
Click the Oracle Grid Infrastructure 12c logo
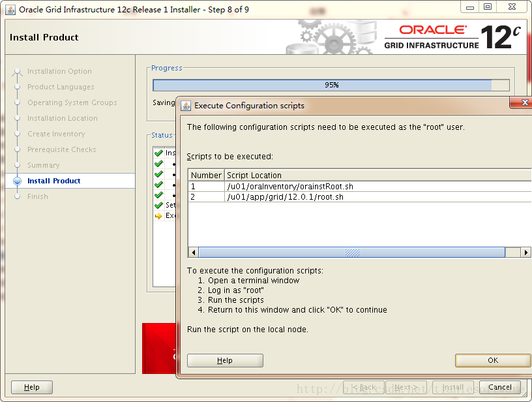(452, 37)
